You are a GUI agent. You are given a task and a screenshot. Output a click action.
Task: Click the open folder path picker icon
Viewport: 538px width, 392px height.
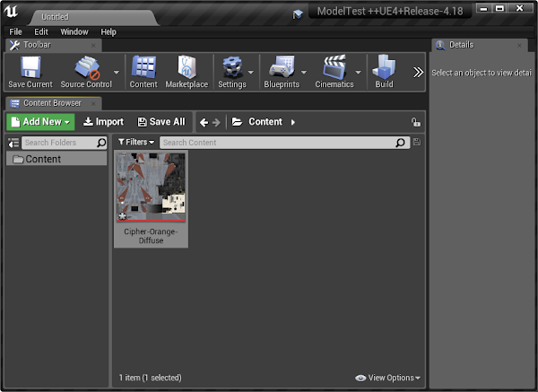point(237,122)
